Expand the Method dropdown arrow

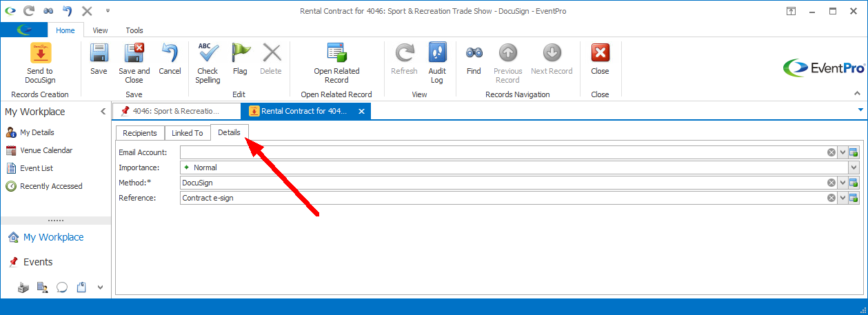[x=842, y=183]
